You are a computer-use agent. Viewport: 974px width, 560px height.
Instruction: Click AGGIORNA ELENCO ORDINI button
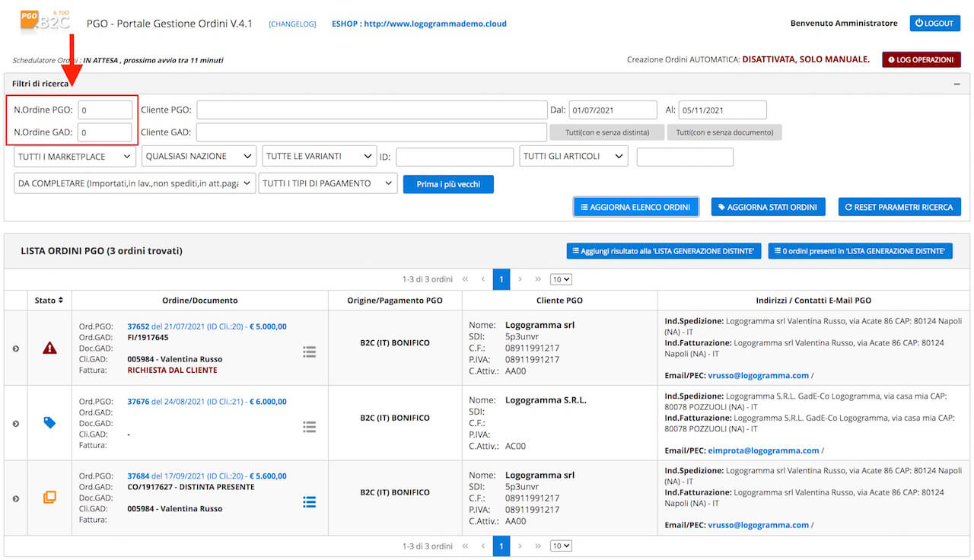pyautogui.click(x=636, y=207)
